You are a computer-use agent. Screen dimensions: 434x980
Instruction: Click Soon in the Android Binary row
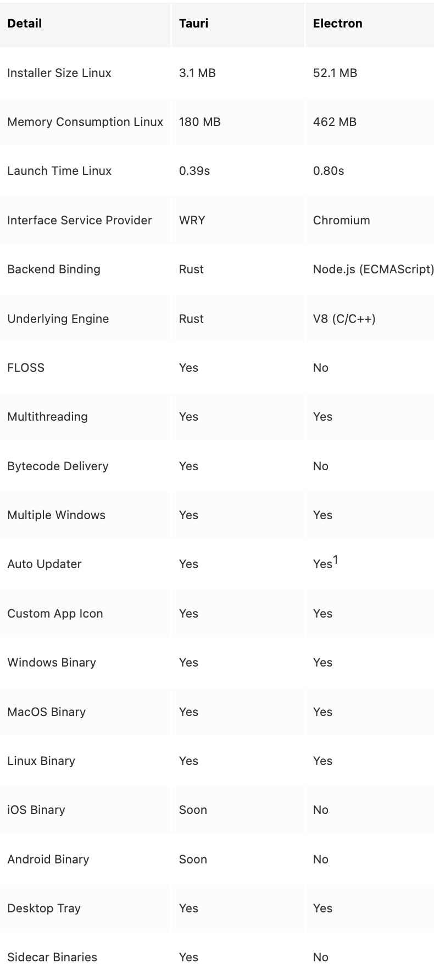tap(193, 860)
